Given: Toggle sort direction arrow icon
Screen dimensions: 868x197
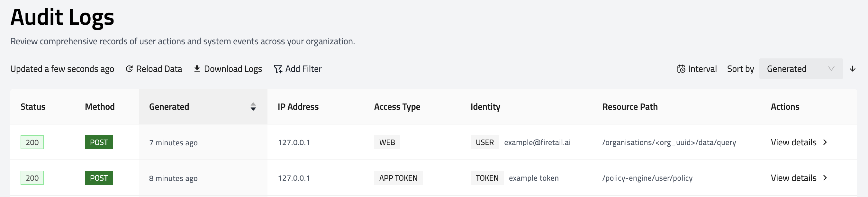Looking at the screenshot, I should 853,69.
